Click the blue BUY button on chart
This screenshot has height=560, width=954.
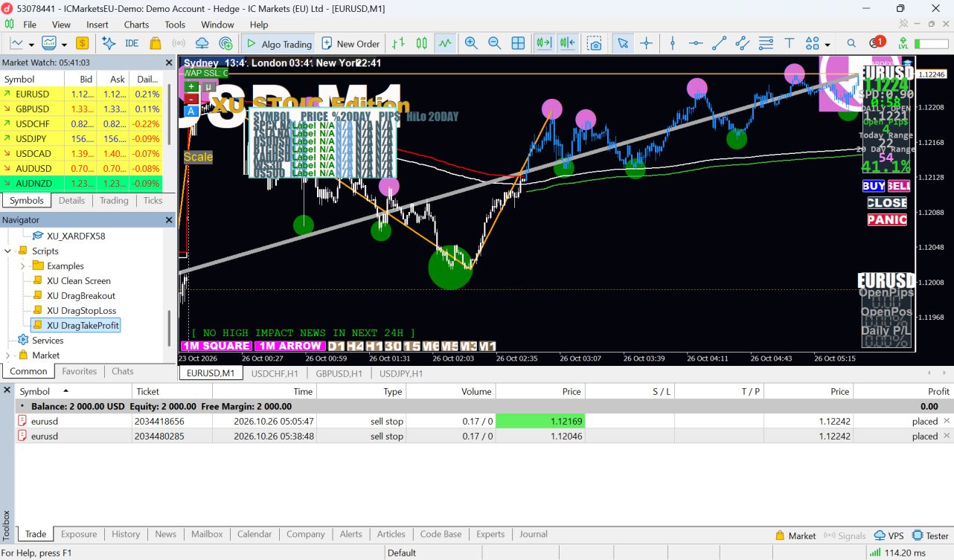point(874,186)
